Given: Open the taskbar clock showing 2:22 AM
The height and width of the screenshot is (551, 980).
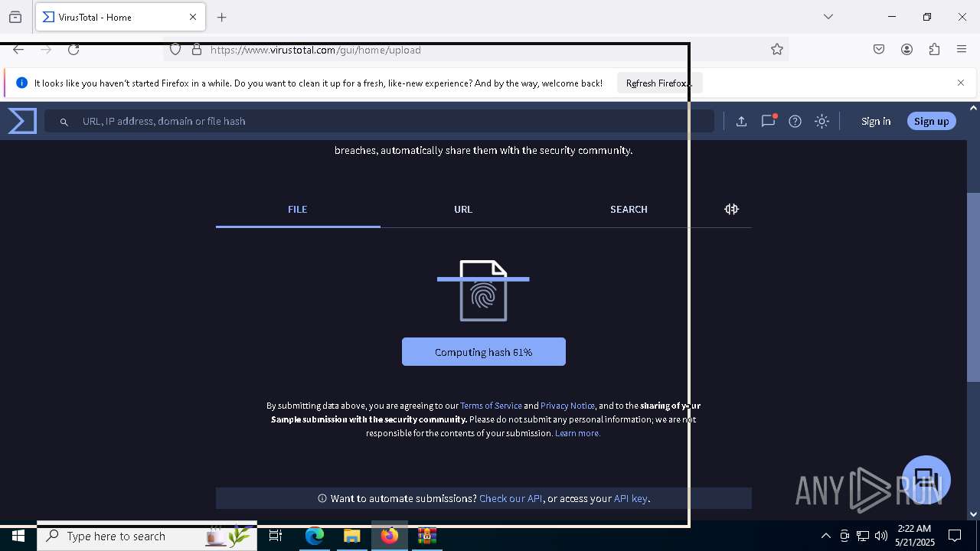Looking at the screenshot, I should tap(914, 536).
